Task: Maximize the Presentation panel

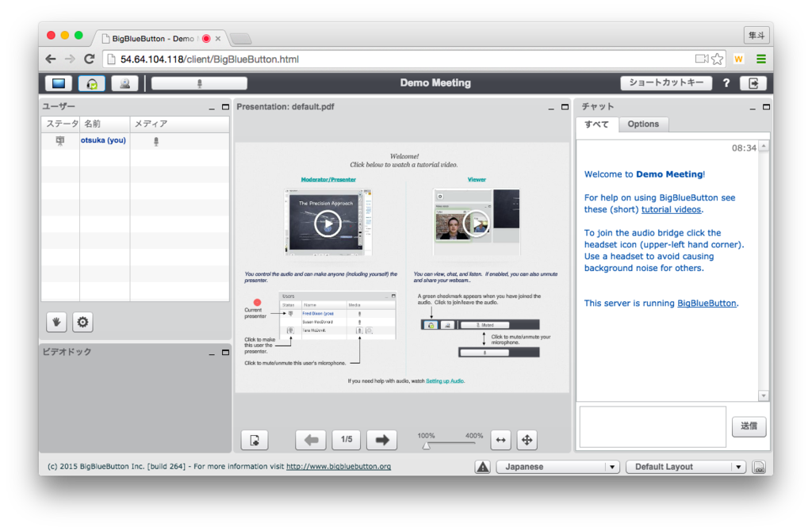Action: [565, 107]
